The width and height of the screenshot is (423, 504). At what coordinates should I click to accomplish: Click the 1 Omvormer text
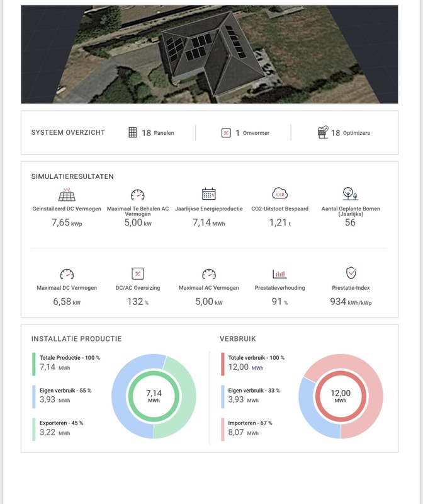[252, 133]
